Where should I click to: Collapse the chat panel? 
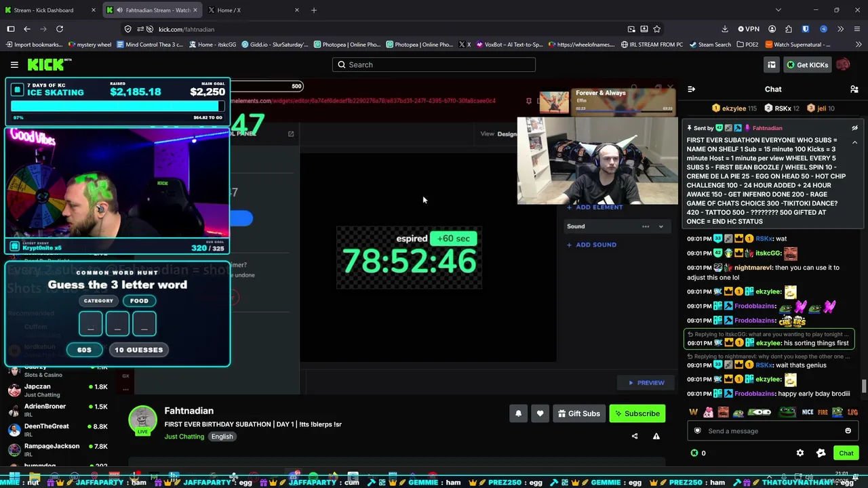(x=691, y=89)
